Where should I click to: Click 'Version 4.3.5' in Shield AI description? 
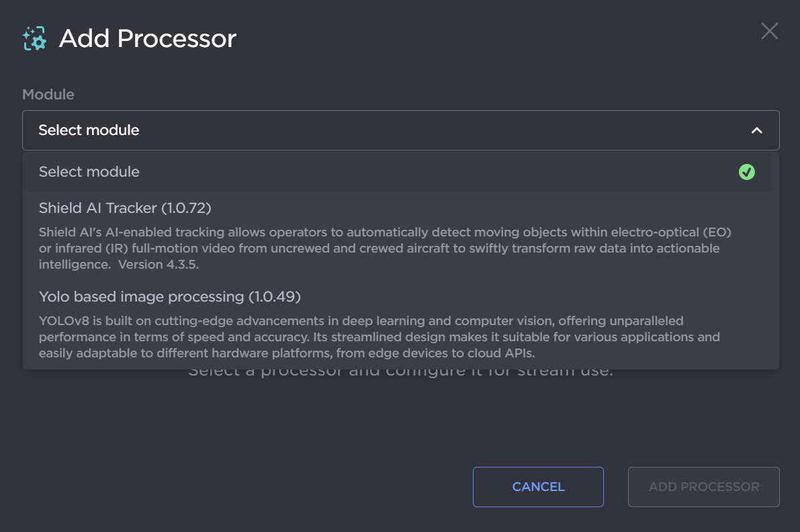pyautogui.click(x=158, y=265)
